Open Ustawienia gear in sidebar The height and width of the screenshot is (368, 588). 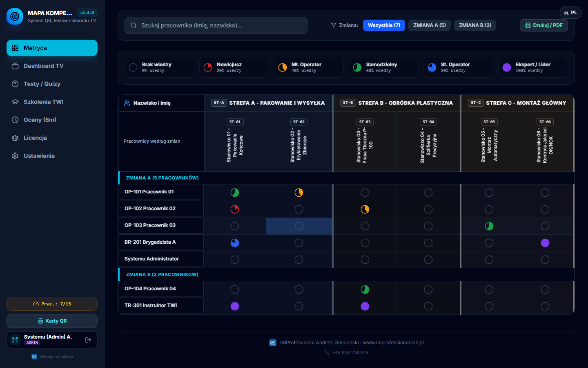(x=15, y=156)
